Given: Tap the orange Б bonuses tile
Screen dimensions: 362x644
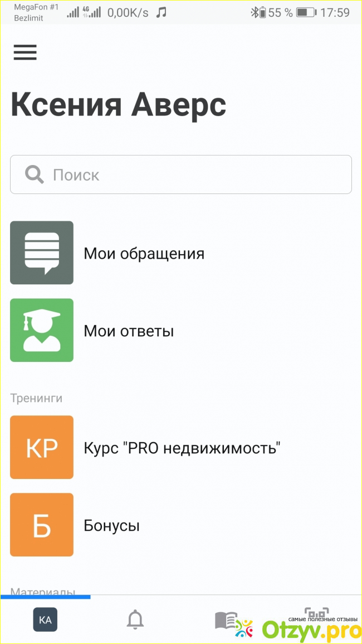Looking at the screenshot, I should (42, 525).
